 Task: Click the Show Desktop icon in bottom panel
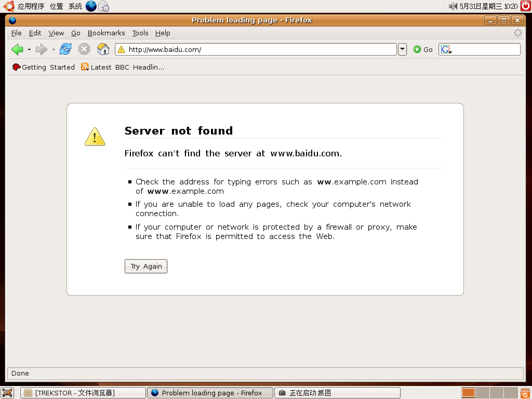7,393
